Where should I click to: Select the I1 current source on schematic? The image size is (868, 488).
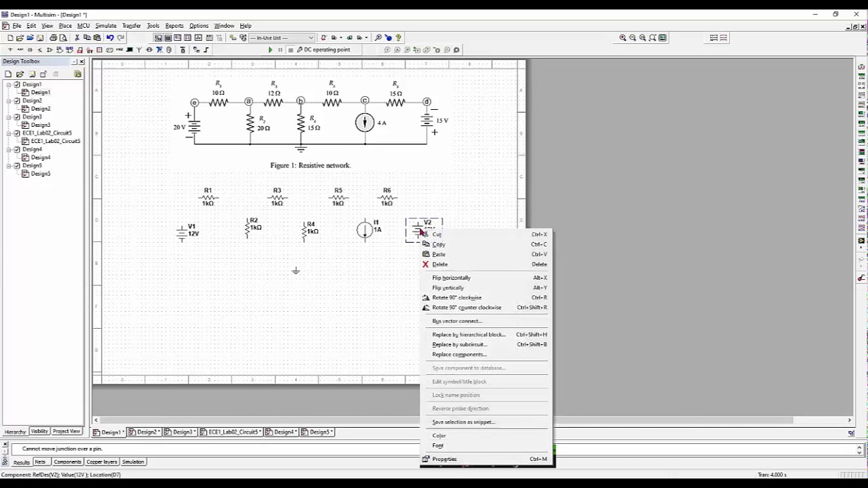coord(366,230)
